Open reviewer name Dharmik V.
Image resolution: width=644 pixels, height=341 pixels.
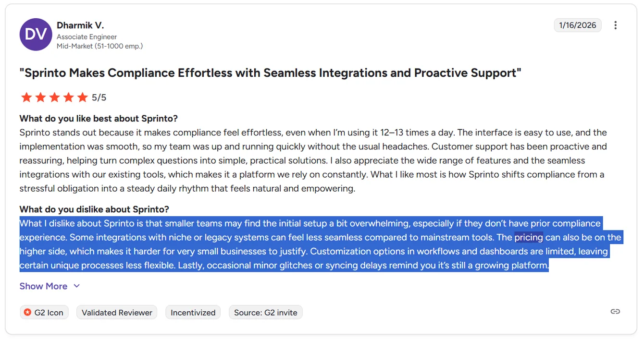(x=80, y=25)
